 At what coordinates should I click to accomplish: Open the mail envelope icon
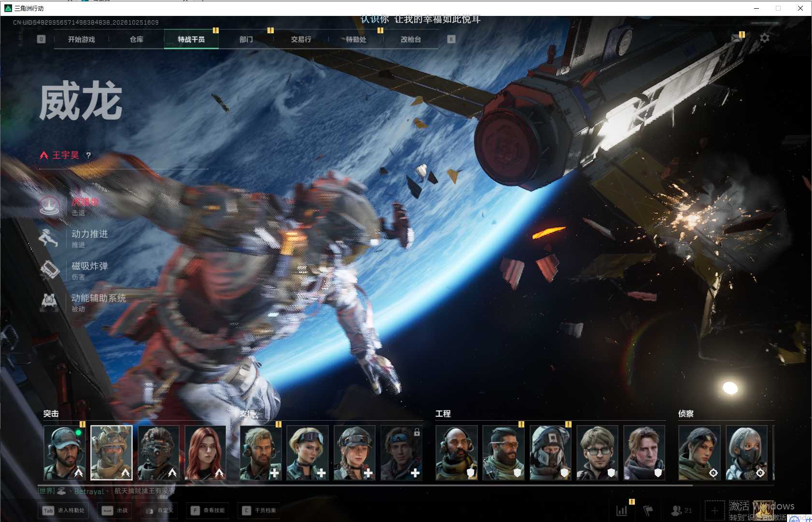tap(737, 38)
